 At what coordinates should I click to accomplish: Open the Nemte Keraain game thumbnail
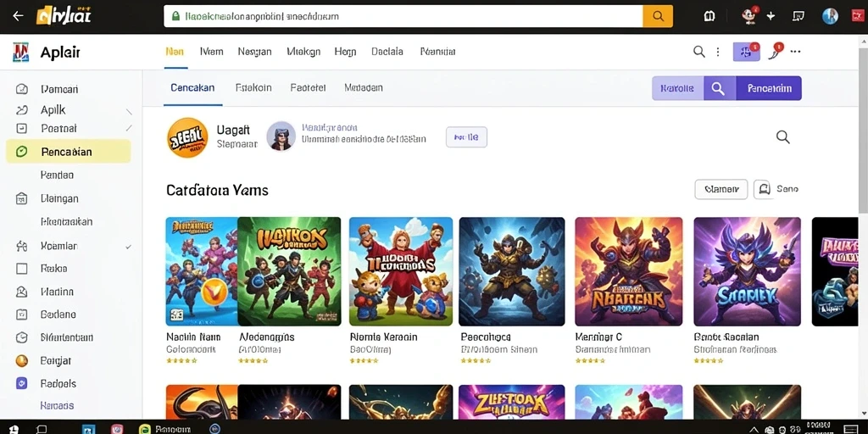click(401, 271)
